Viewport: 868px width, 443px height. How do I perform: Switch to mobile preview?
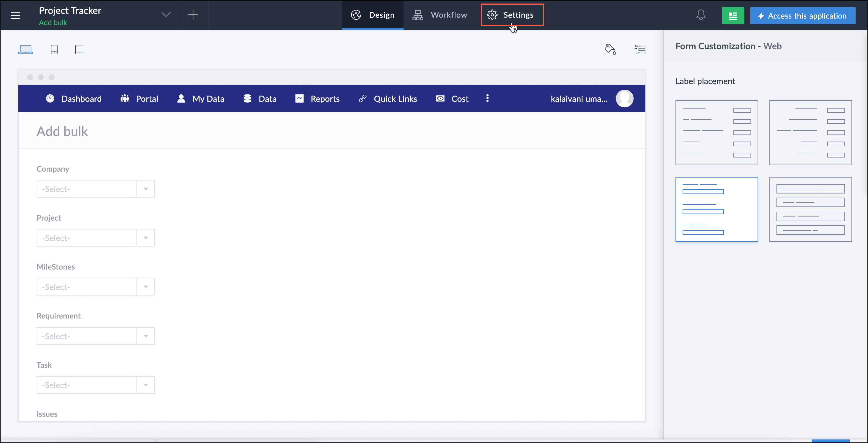[54, 49]
